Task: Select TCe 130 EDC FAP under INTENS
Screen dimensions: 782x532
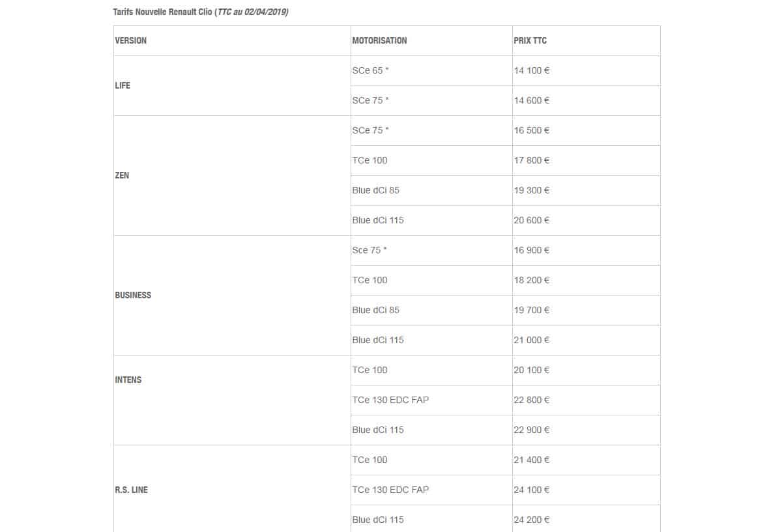Action: pos(431,400)
